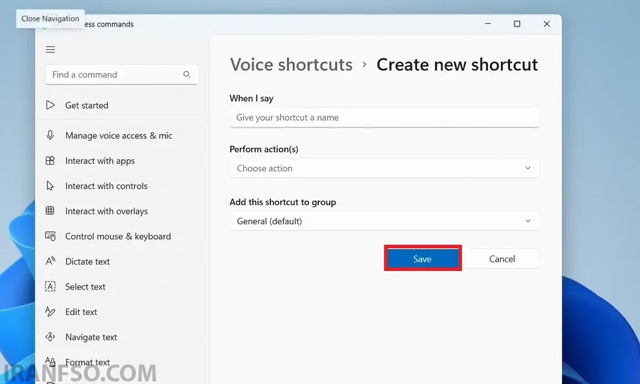This screenshot has height=384, width=640.
Task: Click the Interact with apps icon
Action: coord(50,160)
